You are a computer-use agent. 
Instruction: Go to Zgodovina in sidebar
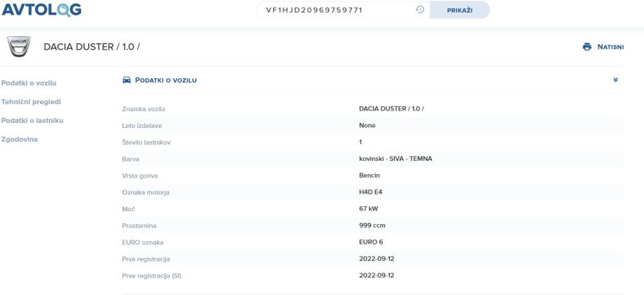20,139
